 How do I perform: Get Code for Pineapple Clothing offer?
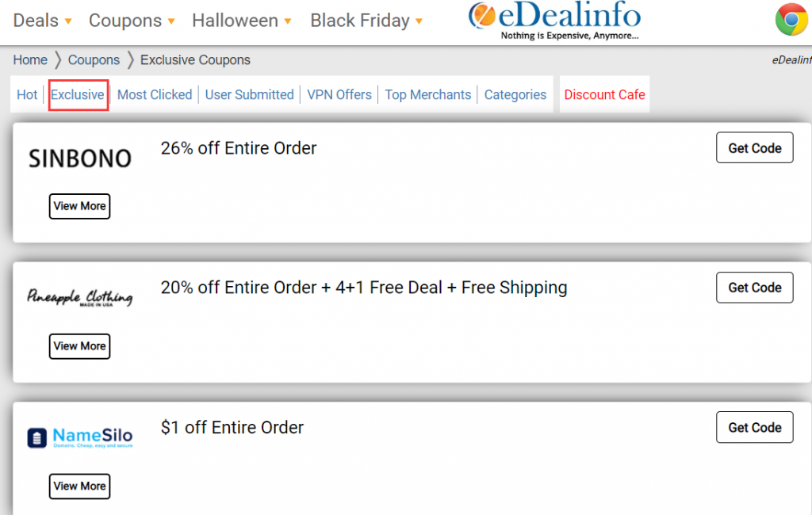[x=755, y=288]
